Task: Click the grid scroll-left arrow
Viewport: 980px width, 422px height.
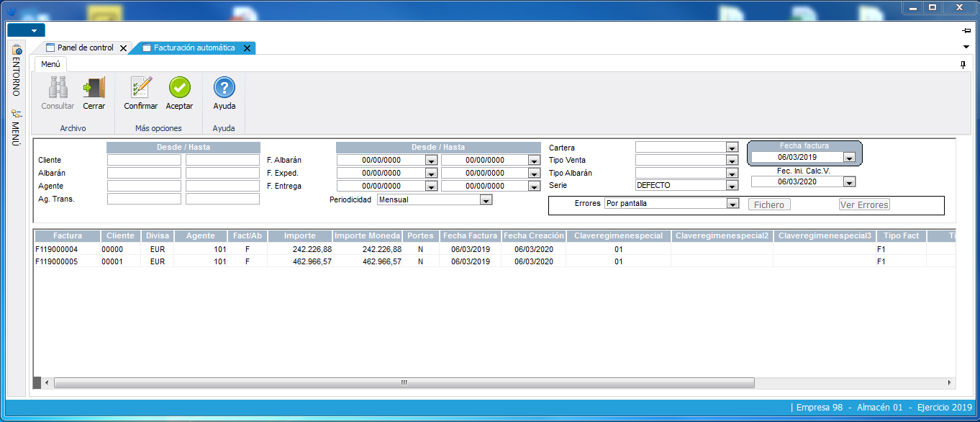Action: click(46, 382)
